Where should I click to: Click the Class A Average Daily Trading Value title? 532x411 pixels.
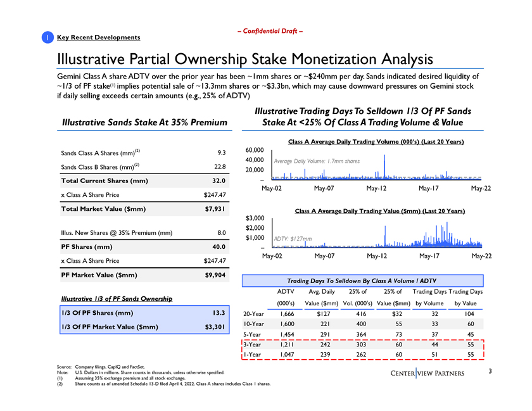(379, 211)
